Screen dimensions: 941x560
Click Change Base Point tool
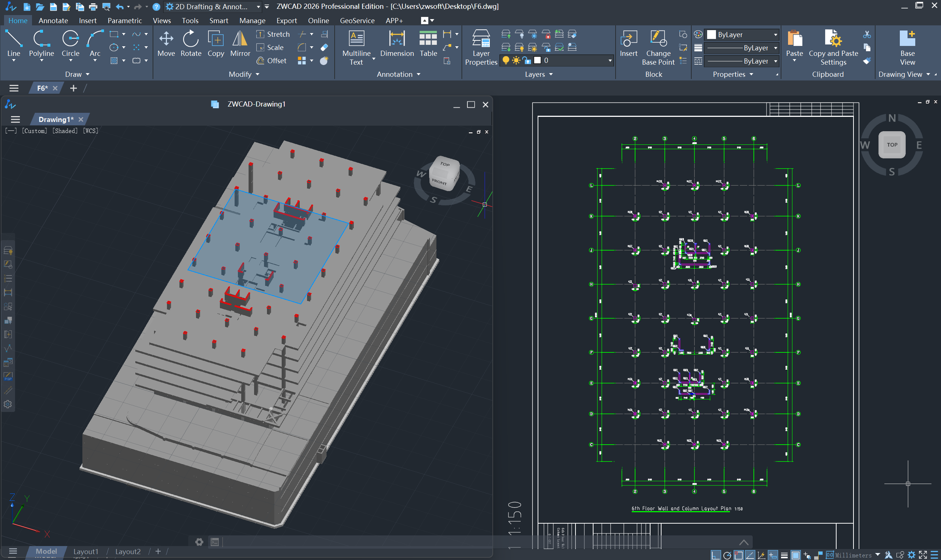658,48
